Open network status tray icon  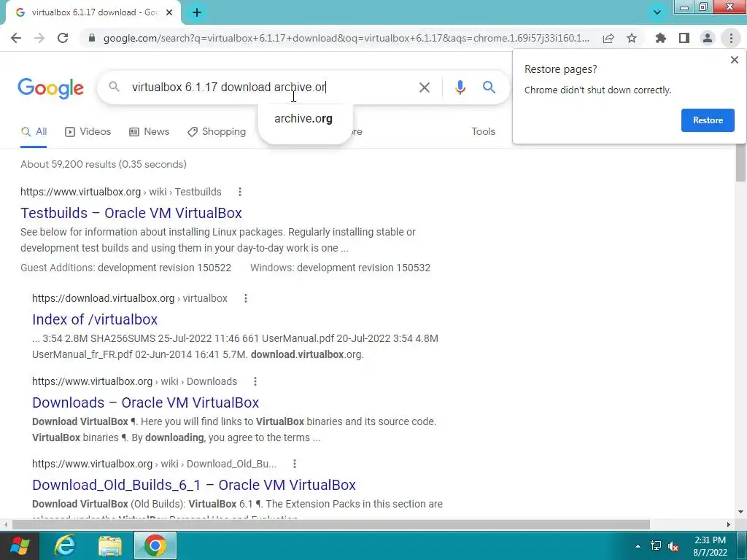point(656,546)
